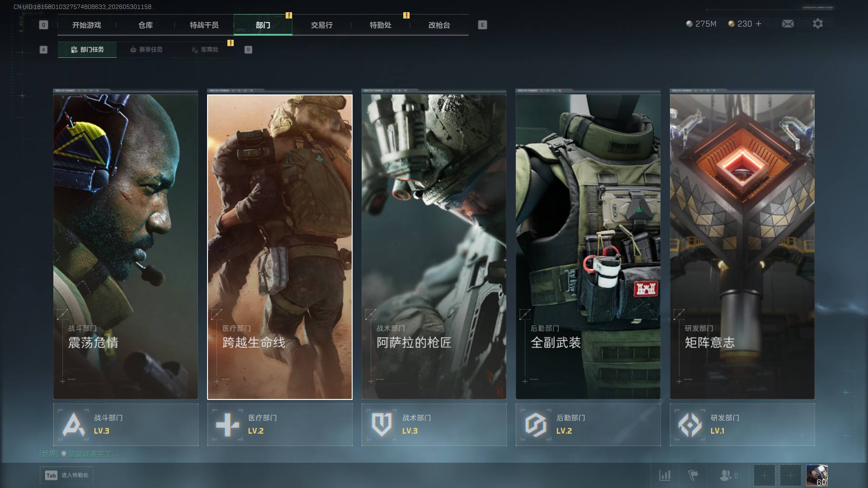
Task: Click the plus icon beside 230 currency
Action: (759, 23)
